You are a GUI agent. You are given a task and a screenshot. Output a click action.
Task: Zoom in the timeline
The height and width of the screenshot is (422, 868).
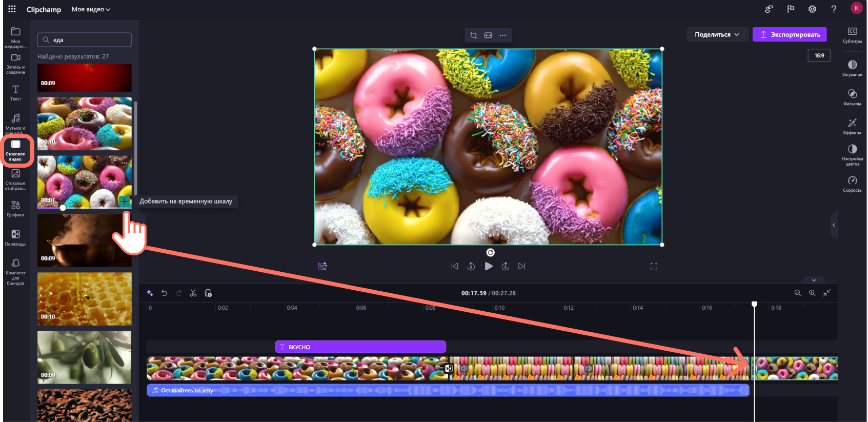click(812, 293)
